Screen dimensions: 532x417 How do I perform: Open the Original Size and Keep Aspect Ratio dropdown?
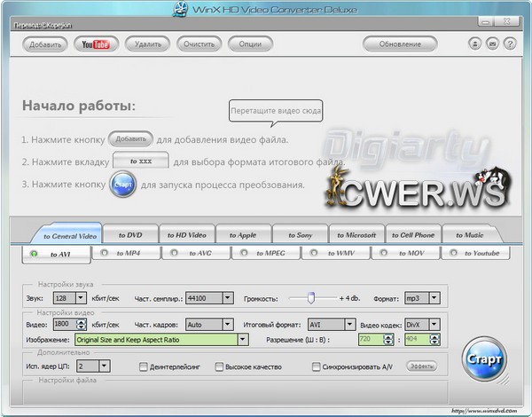(x=242, y=339)
